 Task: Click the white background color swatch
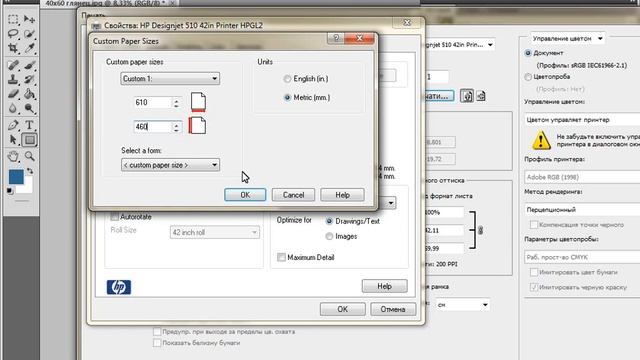26,187
